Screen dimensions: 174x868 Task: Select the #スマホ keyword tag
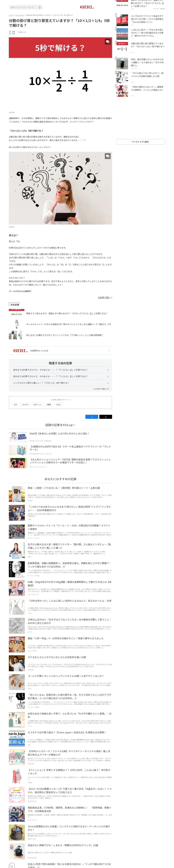click(25, 404)
